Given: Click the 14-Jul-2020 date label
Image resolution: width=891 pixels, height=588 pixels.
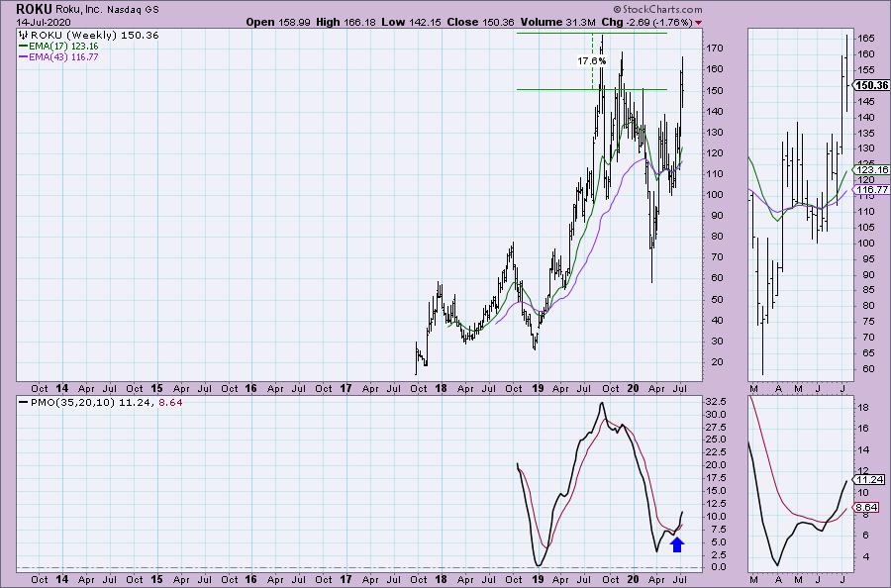Looking at the screenshot, I should tap(44, 23).
